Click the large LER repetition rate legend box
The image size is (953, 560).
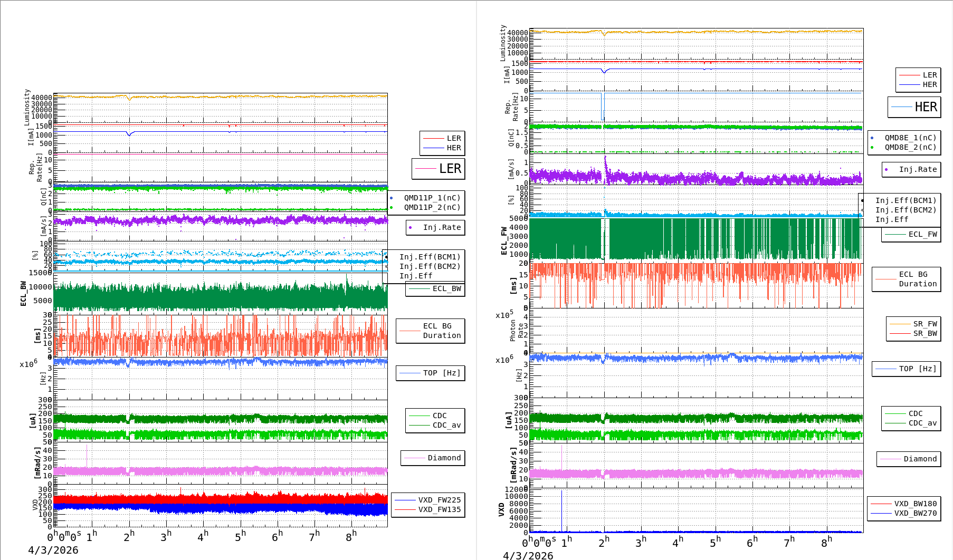(439, 169)
